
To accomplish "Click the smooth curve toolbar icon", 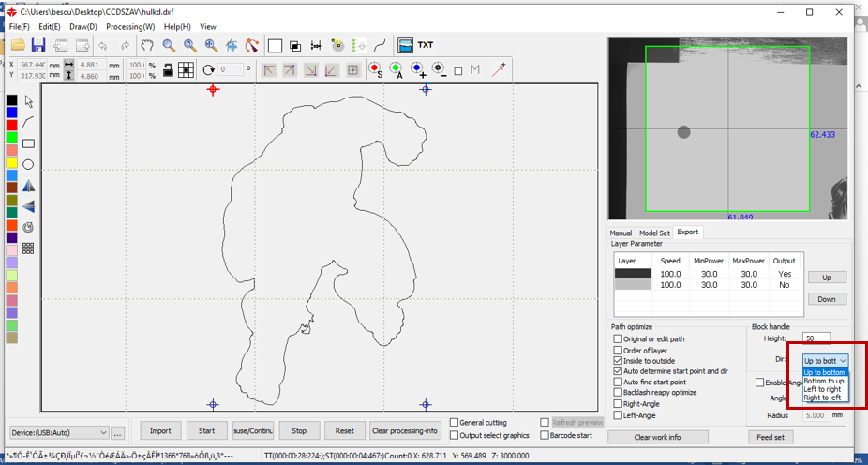I will pos(380,45).
